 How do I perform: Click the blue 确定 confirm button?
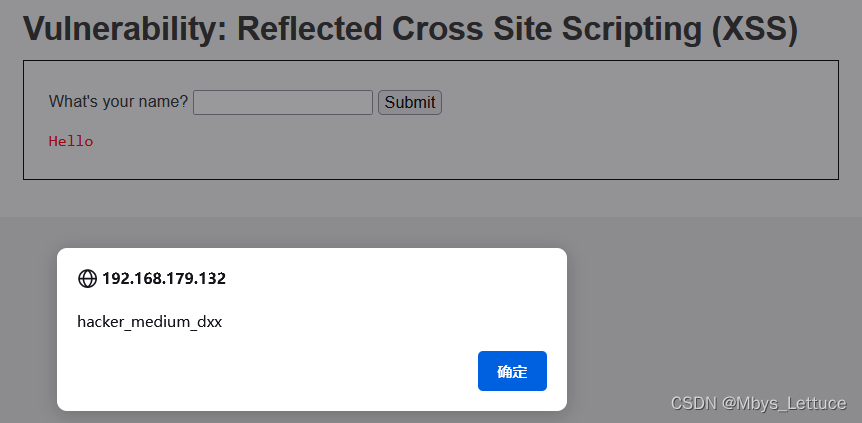pyautogui.click(x=512, y=371)
